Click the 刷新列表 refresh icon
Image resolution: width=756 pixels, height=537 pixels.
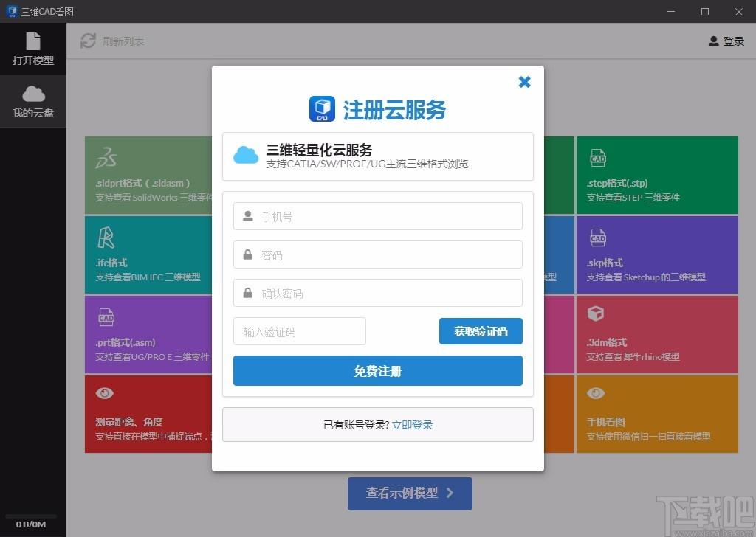(x=89, y=41)
